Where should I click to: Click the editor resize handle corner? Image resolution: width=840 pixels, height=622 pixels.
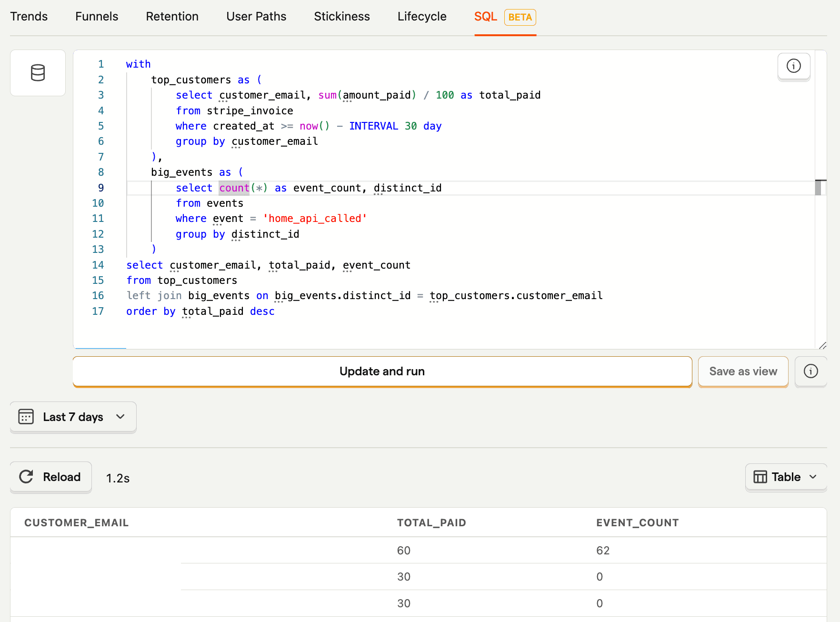click(822, 345)
